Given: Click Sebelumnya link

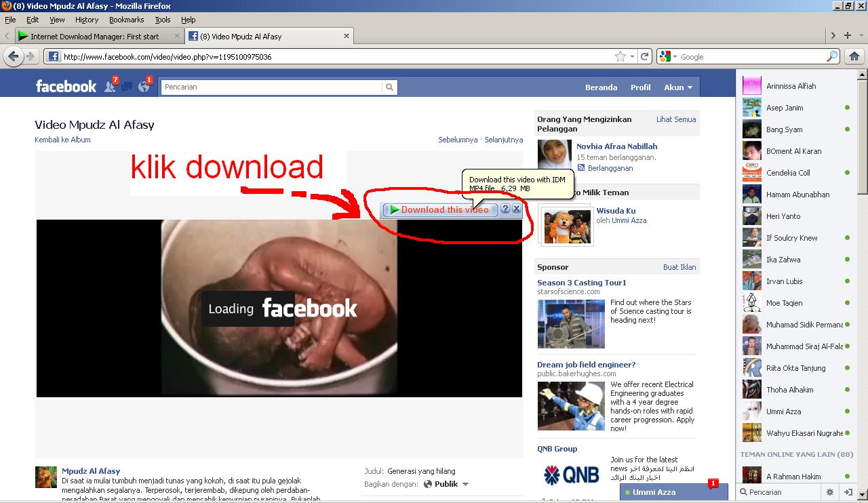Looking at the screenshot, I should coord(458,140).
